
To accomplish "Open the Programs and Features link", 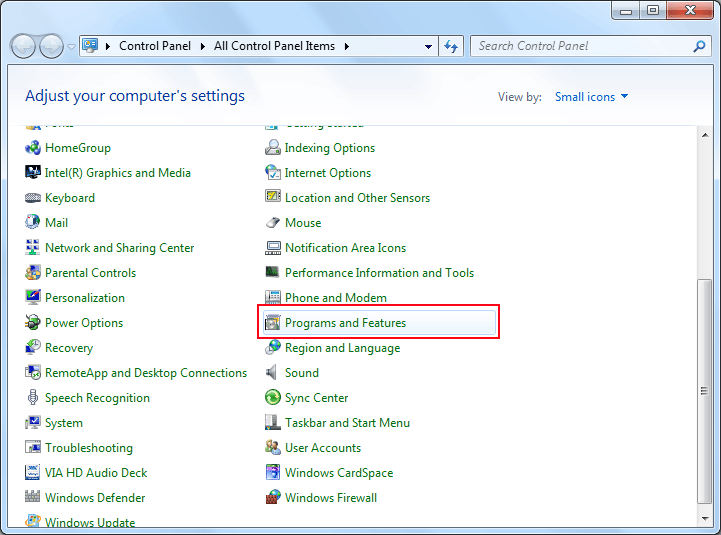I will (345, 323).
